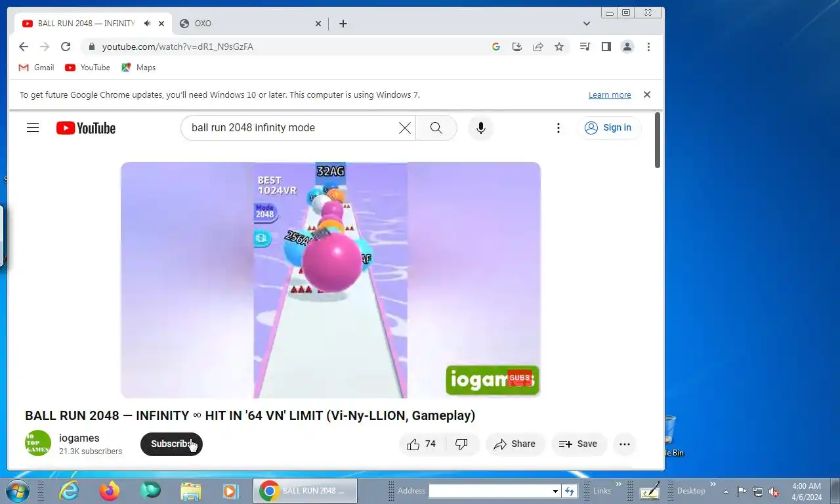
Task: Clear the YouTube search box text
Action: click(405, 128)
